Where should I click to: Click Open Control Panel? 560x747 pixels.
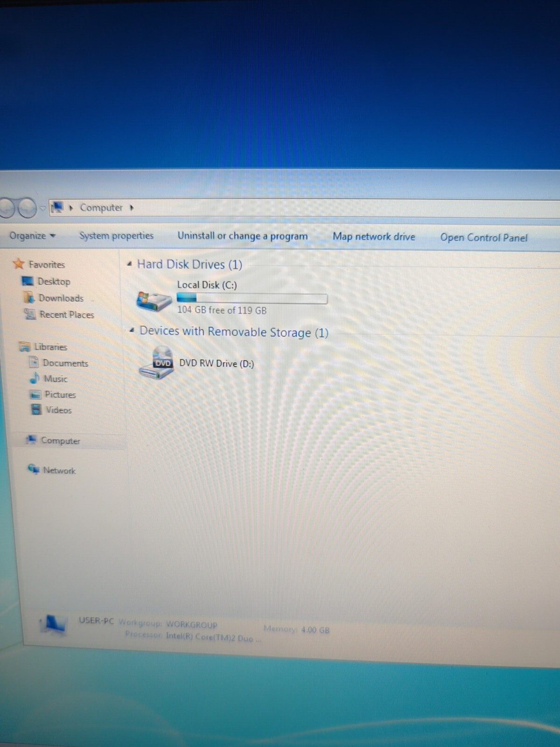coord(484,238)
